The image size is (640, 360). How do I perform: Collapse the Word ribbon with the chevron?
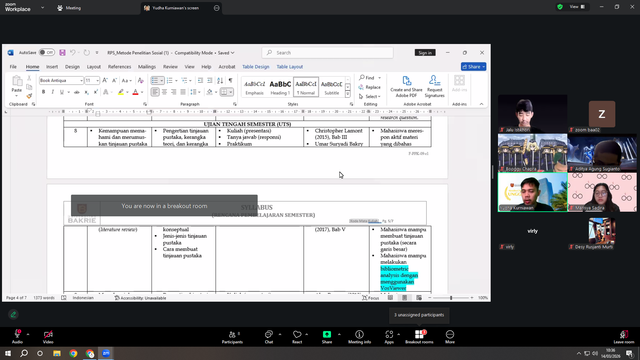[x=481, y=104]
